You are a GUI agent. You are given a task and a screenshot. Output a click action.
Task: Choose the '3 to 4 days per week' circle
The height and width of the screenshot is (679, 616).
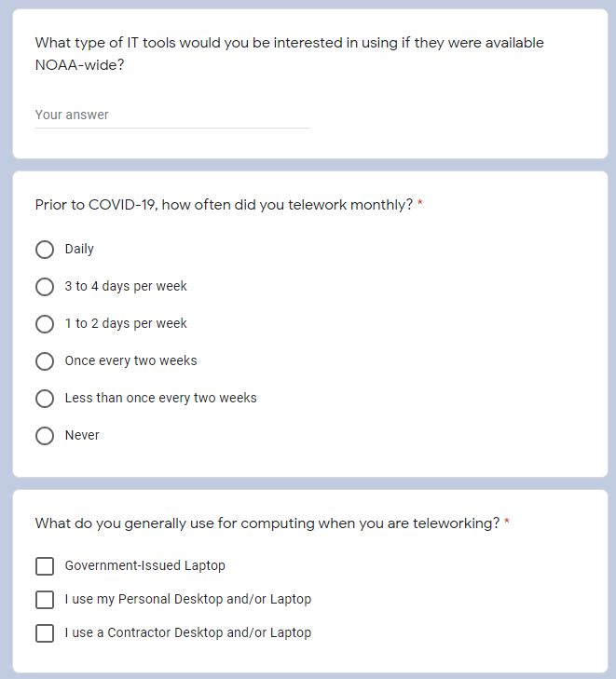click(45, 287)
